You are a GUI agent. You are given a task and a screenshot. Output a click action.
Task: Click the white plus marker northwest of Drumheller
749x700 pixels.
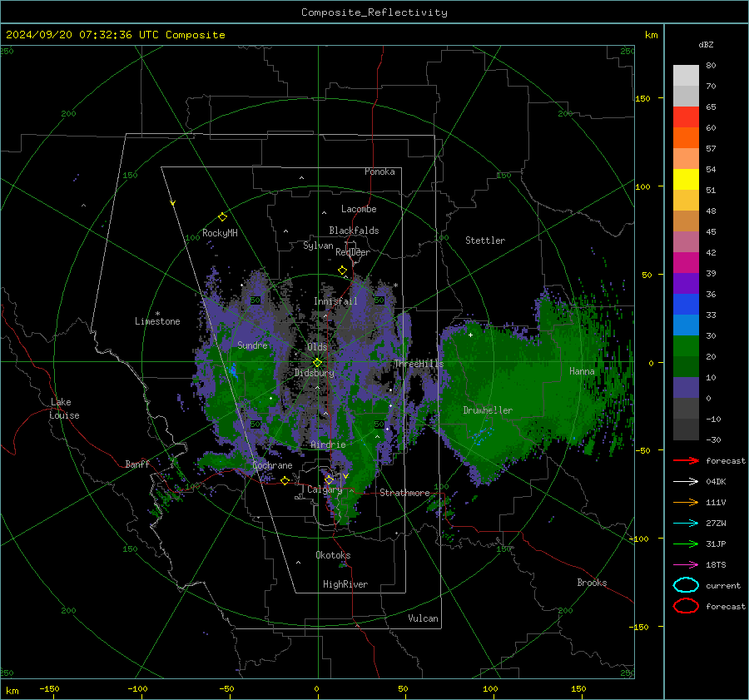(470, 335)
